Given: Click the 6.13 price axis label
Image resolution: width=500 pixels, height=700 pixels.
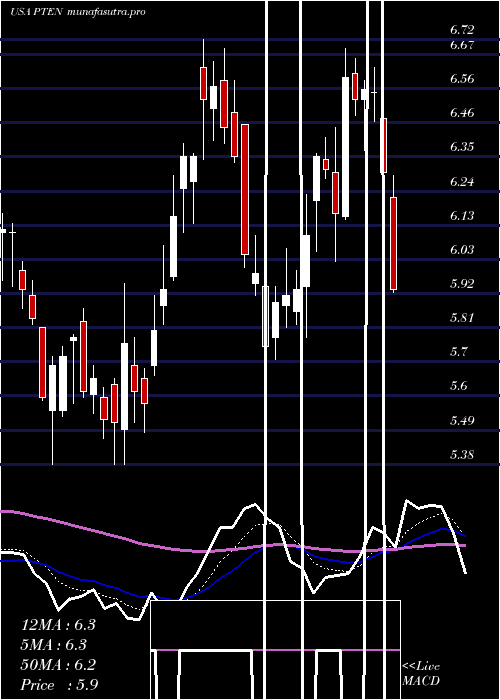Looking at the screenshot, I should 462,215.
